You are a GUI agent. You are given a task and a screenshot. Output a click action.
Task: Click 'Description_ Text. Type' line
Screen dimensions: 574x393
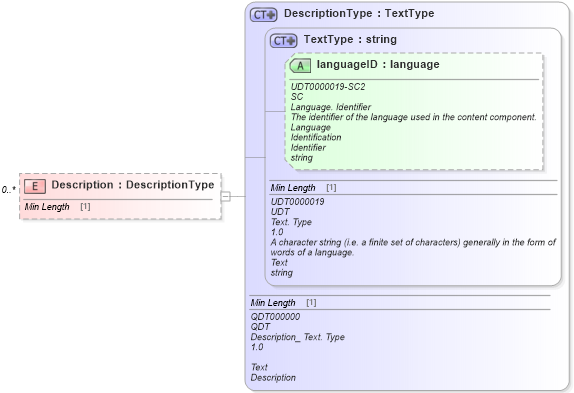point(298,337)
